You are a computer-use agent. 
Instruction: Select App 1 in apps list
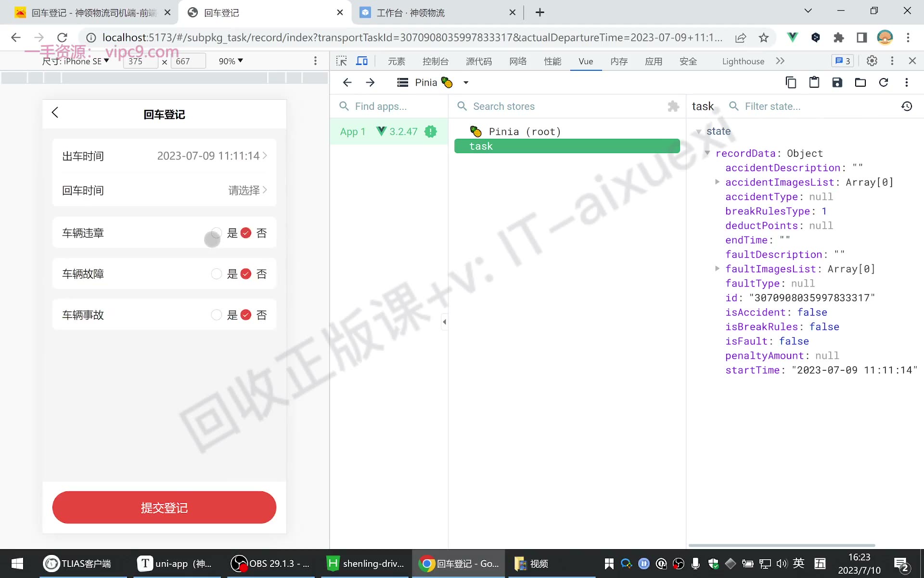pos(389,131)
